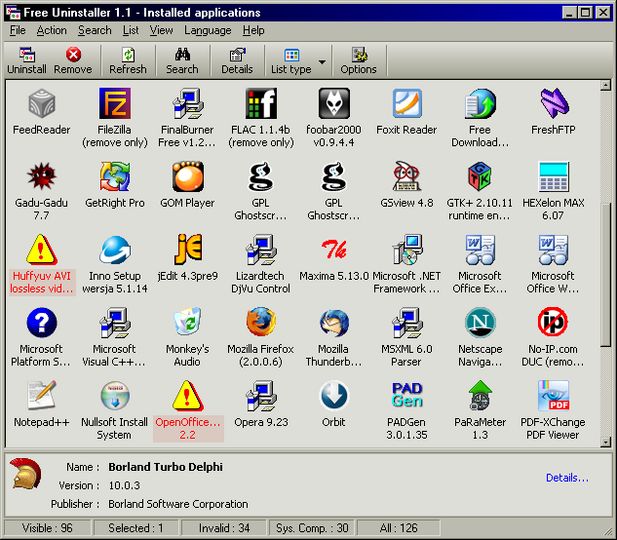Open the File menu
The height and width of the screenshot is (540, 617).
(x=18, y=30)
